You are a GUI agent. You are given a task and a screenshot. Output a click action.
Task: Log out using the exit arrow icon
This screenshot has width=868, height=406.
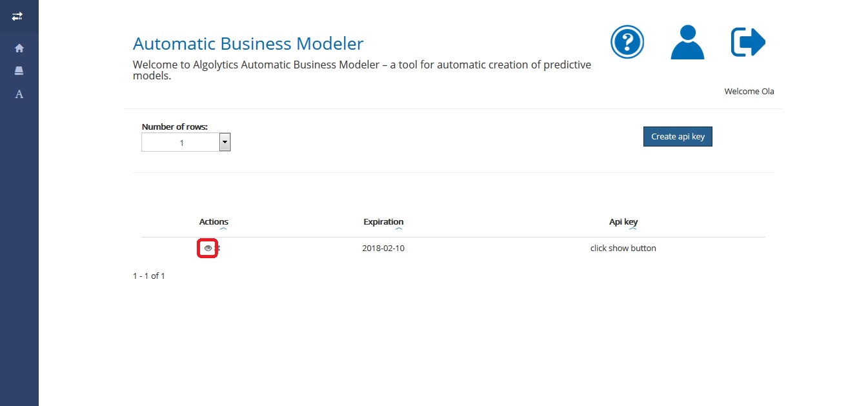(x=748, y=42)
